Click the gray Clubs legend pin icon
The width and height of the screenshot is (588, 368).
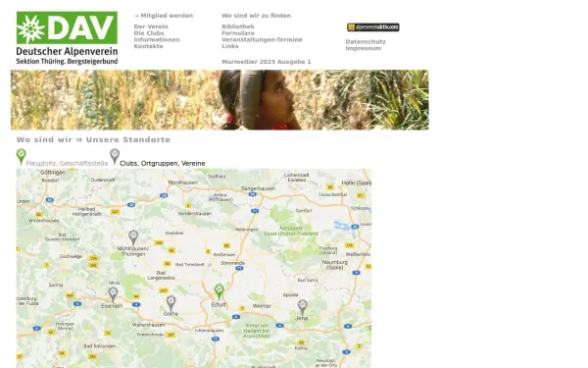(x=115, y=157)
